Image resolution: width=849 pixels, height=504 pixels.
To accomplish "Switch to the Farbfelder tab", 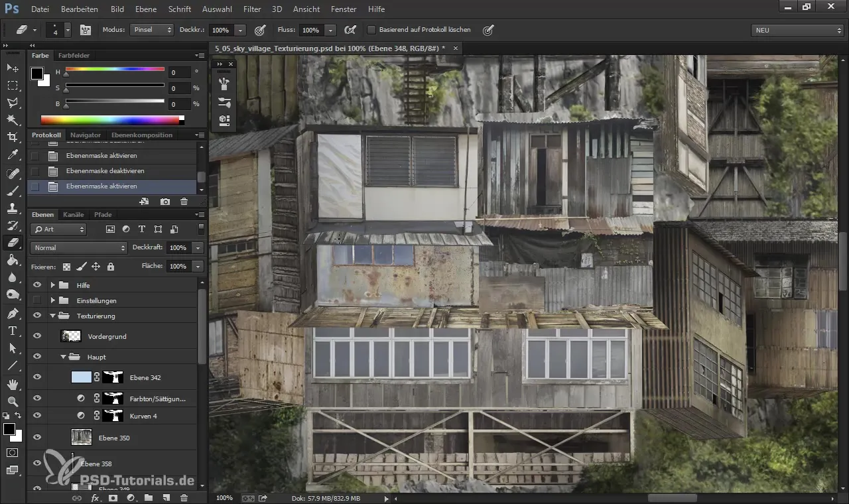I will [74, 55].
